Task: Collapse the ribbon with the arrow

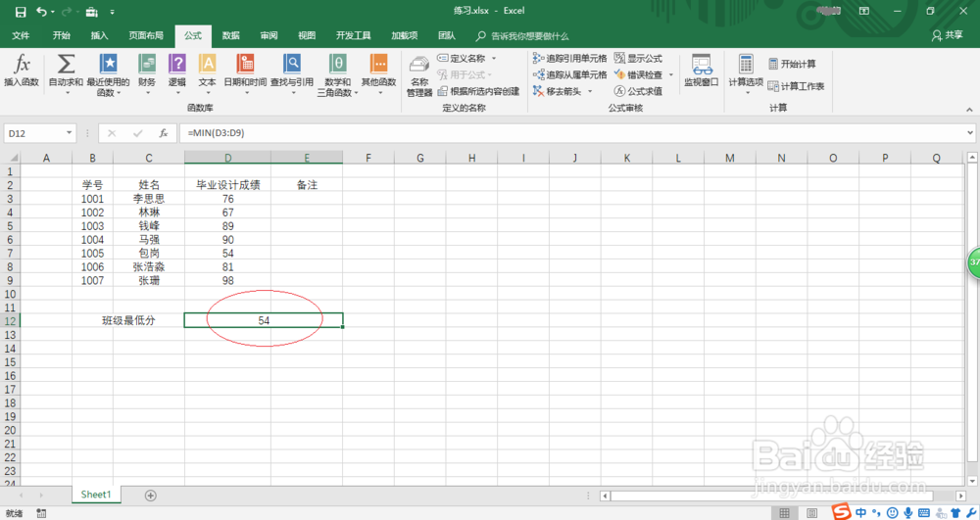Action: 969,110
